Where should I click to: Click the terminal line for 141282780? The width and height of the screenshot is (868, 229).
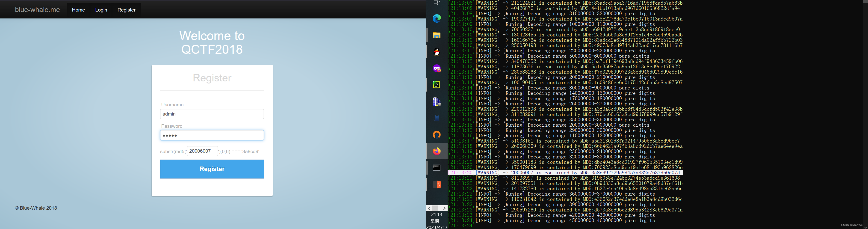[565, 189]
